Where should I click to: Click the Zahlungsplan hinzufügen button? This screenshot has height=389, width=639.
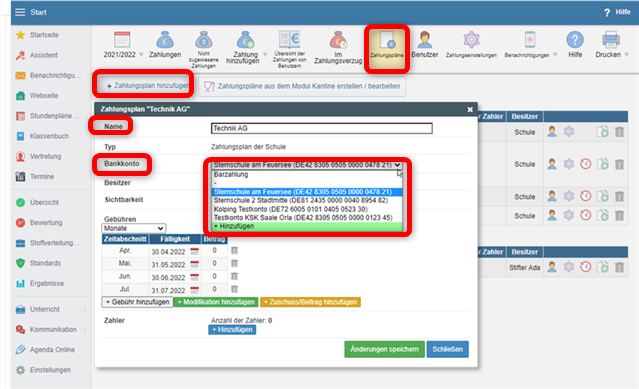(x=147, y=86)
